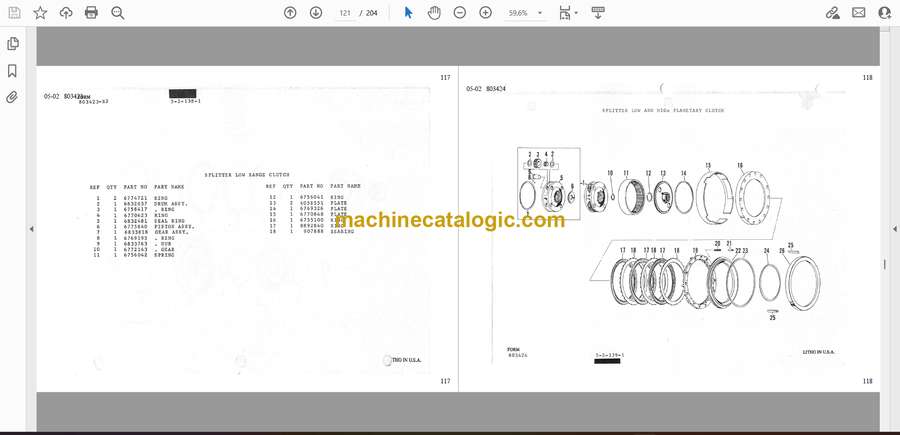Open the Bookmarks side panel

pyautogui.click(x=12, y=71)
